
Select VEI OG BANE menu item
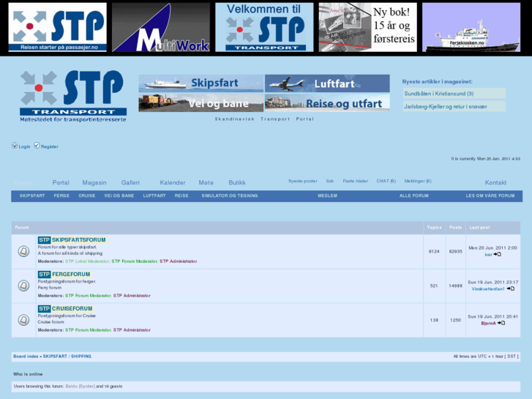(x=119, y=195)
